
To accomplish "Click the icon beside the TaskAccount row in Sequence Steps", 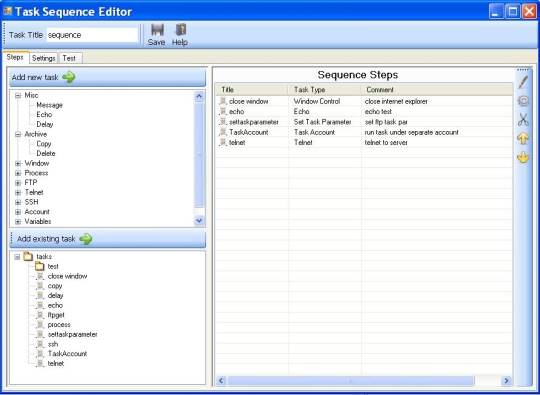I will click(x=223, y=132).
